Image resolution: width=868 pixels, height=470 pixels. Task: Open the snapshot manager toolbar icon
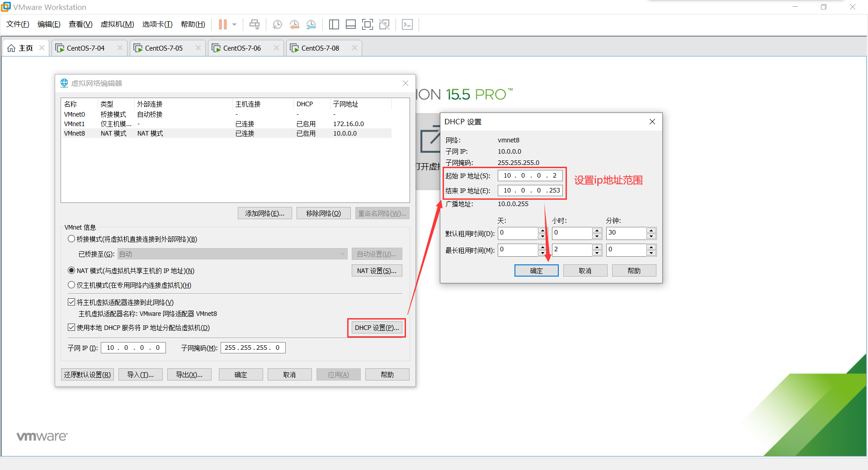(x=311, y=24)
